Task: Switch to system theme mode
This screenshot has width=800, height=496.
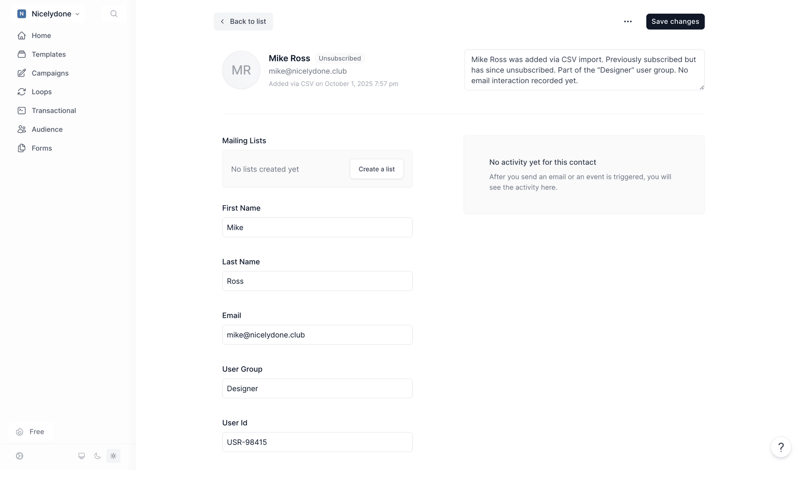Action: [82, 456]
